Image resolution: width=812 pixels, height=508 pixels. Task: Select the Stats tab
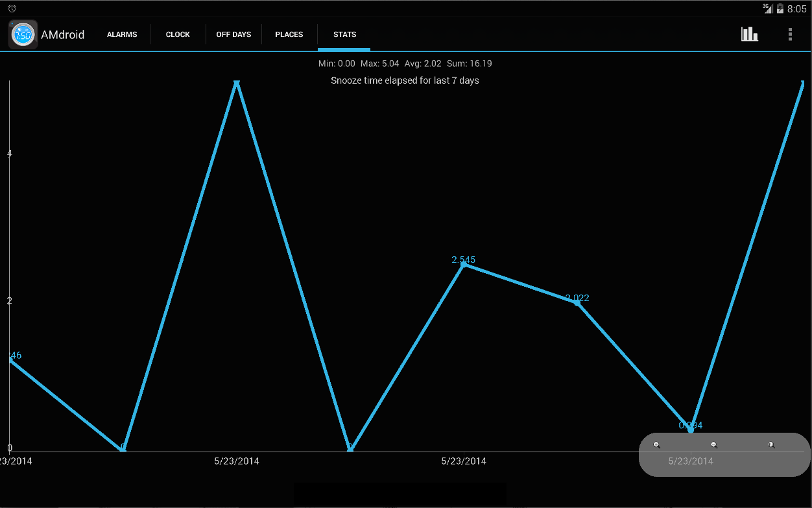344,34
